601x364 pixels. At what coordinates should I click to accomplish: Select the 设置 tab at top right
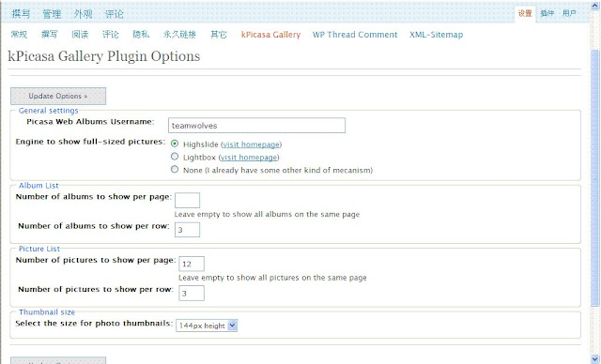tap(525, 13)
